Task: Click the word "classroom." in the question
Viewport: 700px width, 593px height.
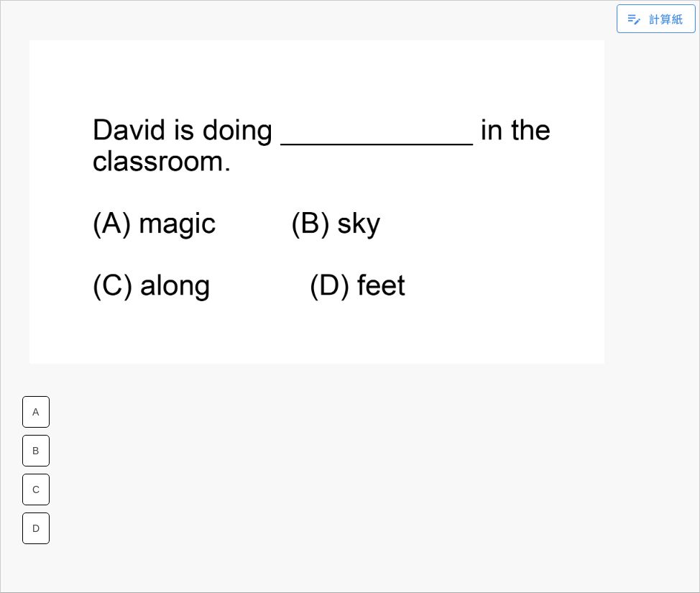Action: [x=162, y=162]
